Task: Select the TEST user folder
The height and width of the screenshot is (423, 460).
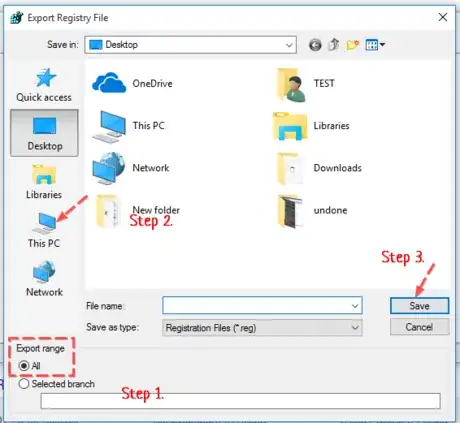Action: pos(306,85)
